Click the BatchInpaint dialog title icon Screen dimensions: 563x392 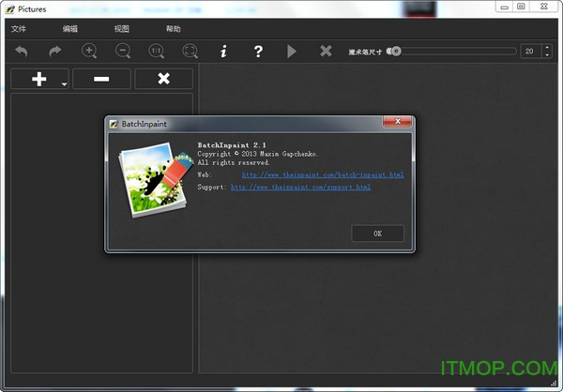tap(114, 124)
